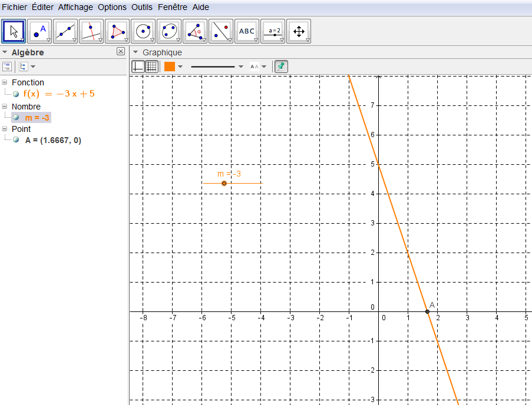Collapse the Fonction tree group
The image size is (532, 405).
pos(5,82)
